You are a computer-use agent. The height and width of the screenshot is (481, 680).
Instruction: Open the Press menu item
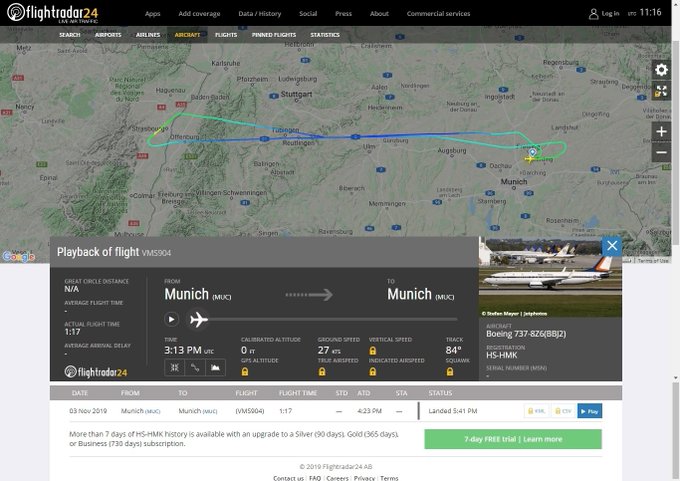(x=343, y=13)
